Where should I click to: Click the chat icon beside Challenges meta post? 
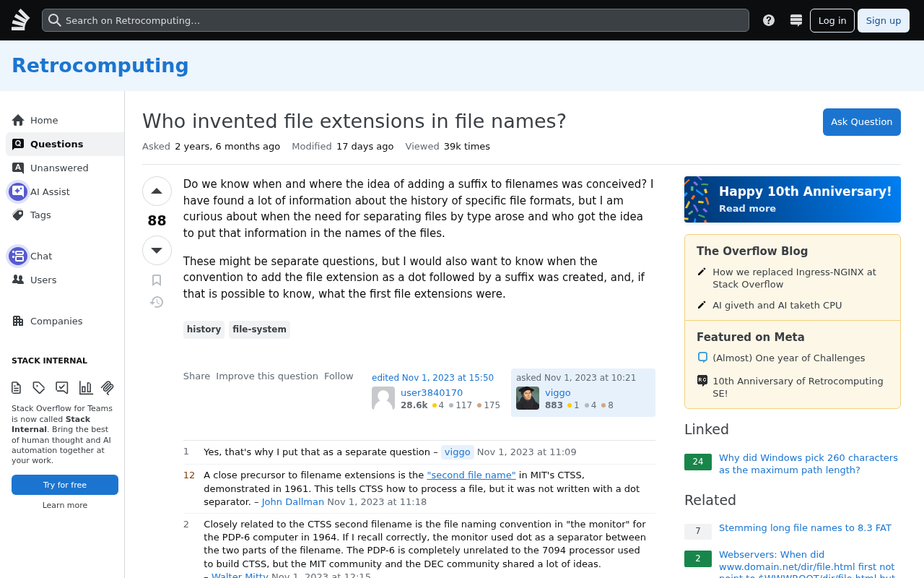coord(702,358)
